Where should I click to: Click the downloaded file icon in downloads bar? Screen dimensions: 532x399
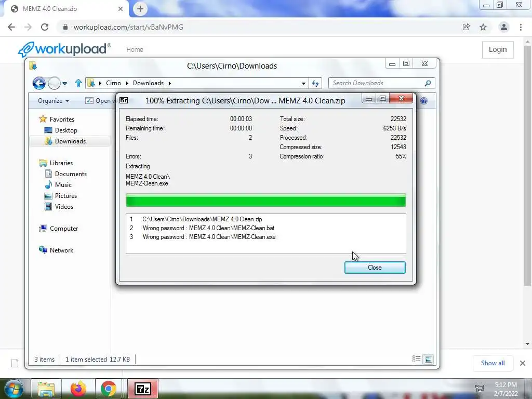pyautogui.click(x=15, y=363)
